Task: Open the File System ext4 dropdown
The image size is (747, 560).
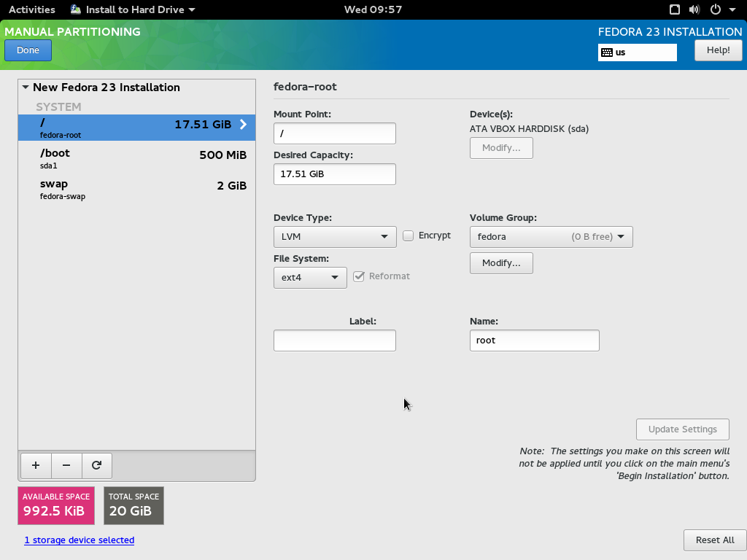Action: click(310, 278)
